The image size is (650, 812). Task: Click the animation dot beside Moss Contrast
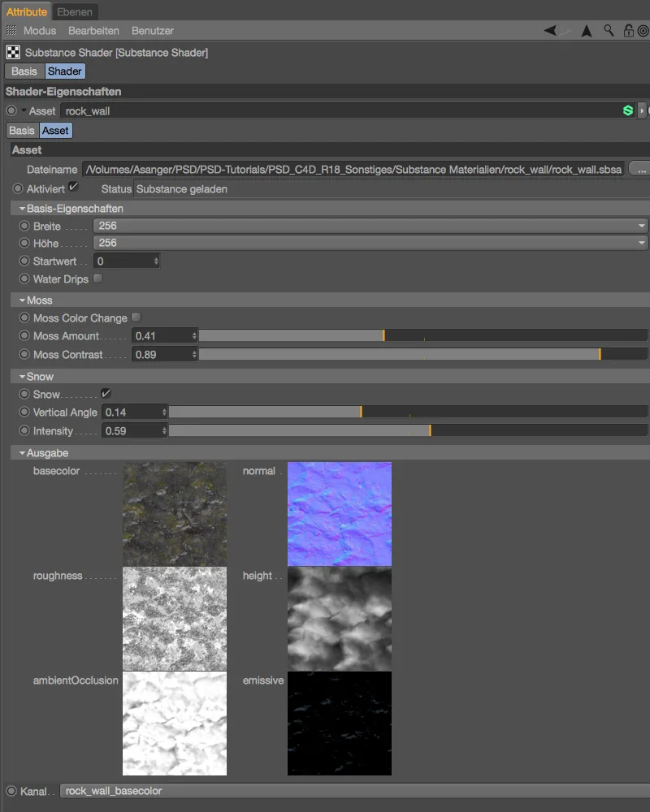click(24, 354)
